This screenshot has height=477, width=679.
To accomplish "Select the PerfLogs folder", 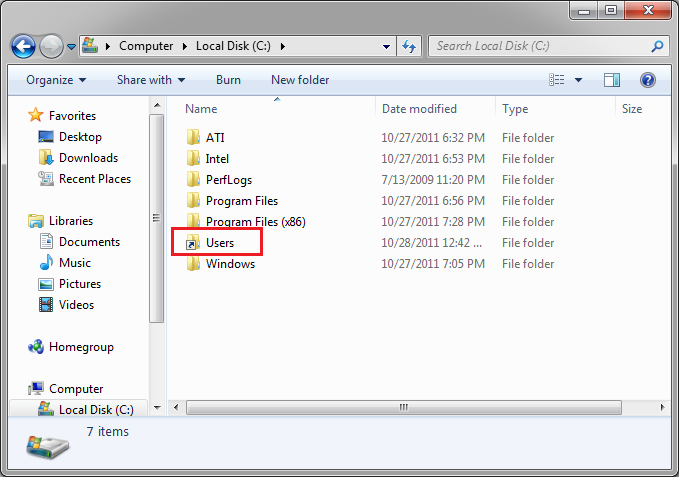I will 229,180.
